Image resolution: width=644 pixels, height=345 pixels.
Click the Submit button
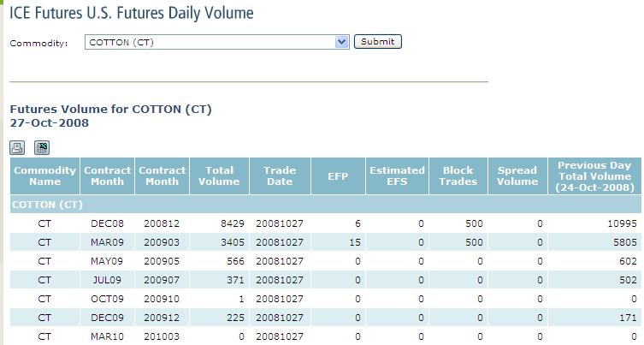tap(378, 42)
